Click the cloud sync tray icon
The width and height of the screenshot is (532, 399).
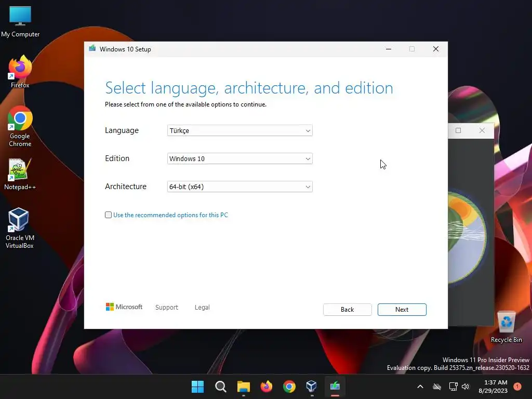(x=437, y=387)
